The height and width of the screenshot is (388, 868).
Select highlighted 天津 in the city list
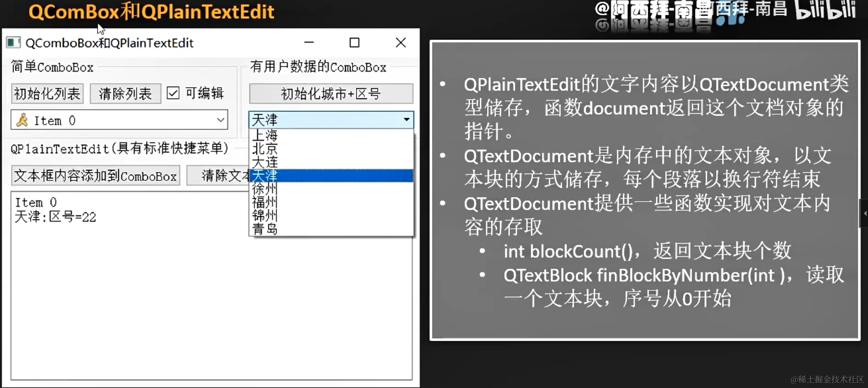point(331,175)
